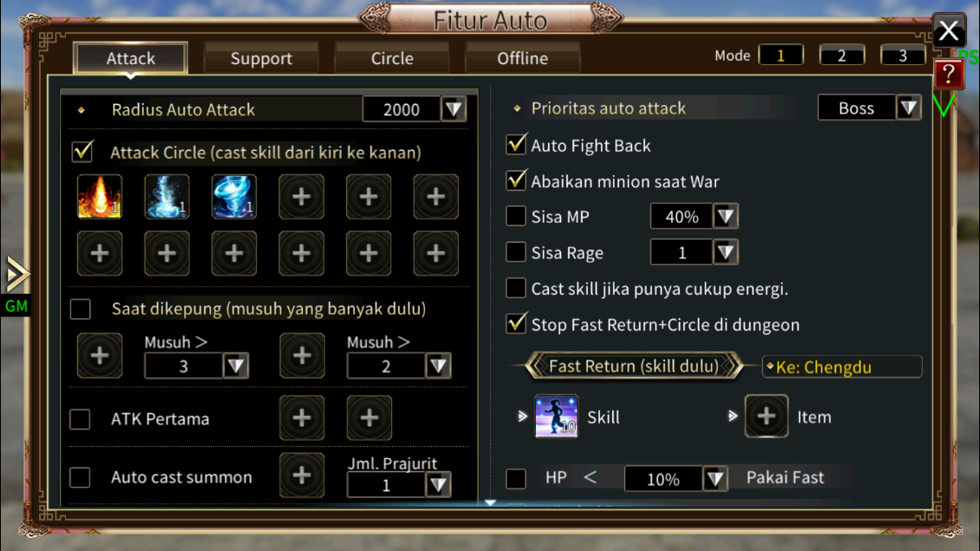This screenshot has height=551, width=980.
Task: Add an item in Fast Return Item slot
Action: click(x=766, y=416)
